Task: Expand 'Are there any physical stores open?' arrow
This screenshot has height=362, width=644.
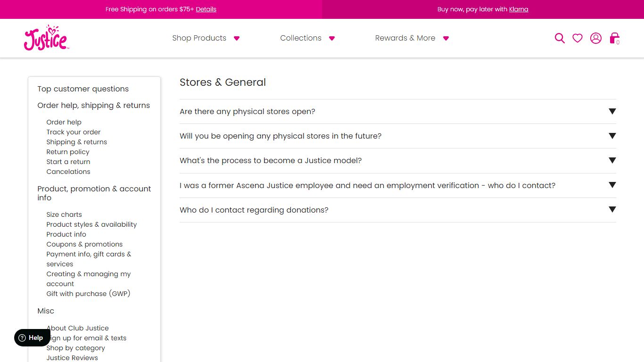Action: (x=612, y=111)
